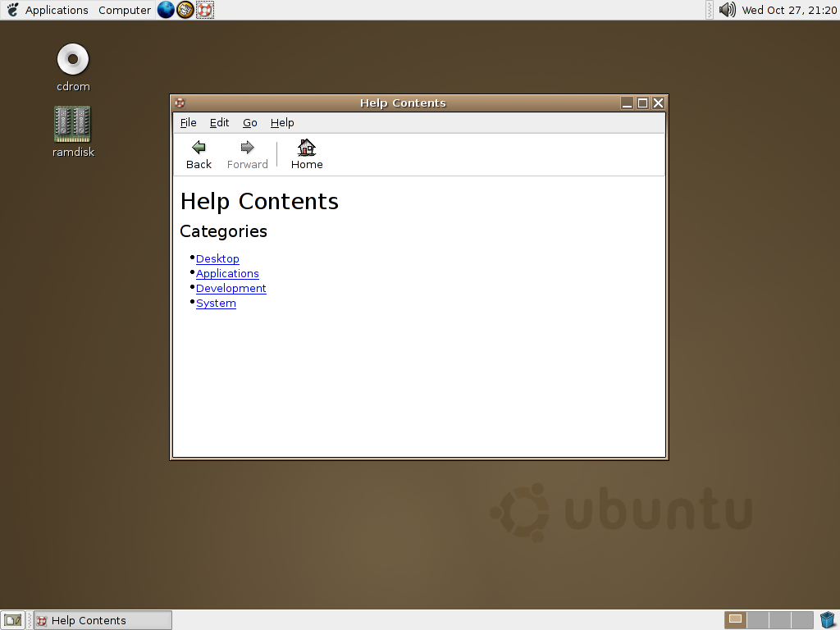
Task: Open the Trash icon in bottom panel
Action: tap(828, 620)
